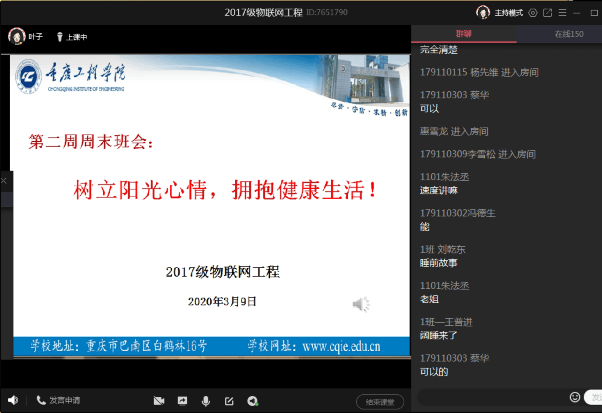Click the teacher avatar 叶子 at top left
The width and height of the screenshot is (602, 413).
click(17, 36)
